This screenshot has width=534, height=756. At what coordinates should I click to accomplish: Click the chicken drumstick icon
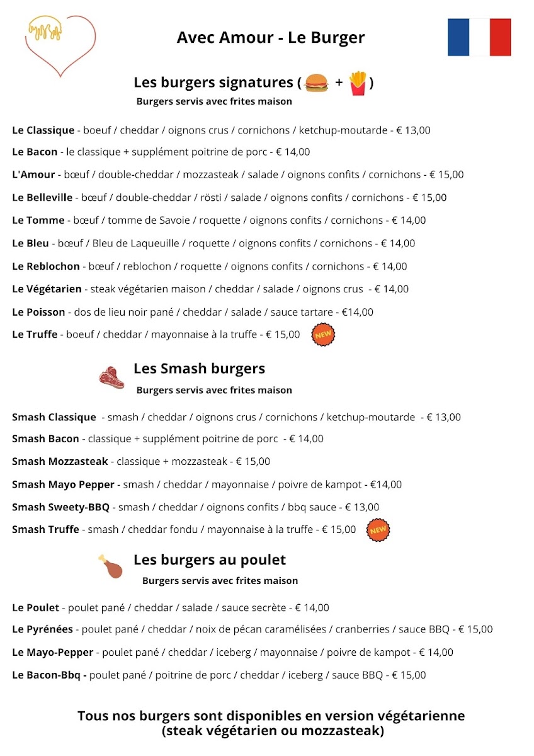tap(111, 566)
